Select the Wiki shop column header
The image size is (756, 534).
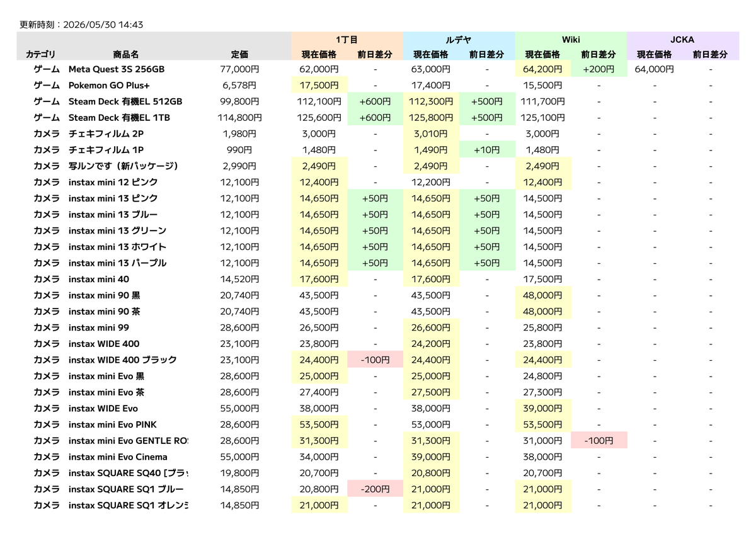tap(571, 39)
